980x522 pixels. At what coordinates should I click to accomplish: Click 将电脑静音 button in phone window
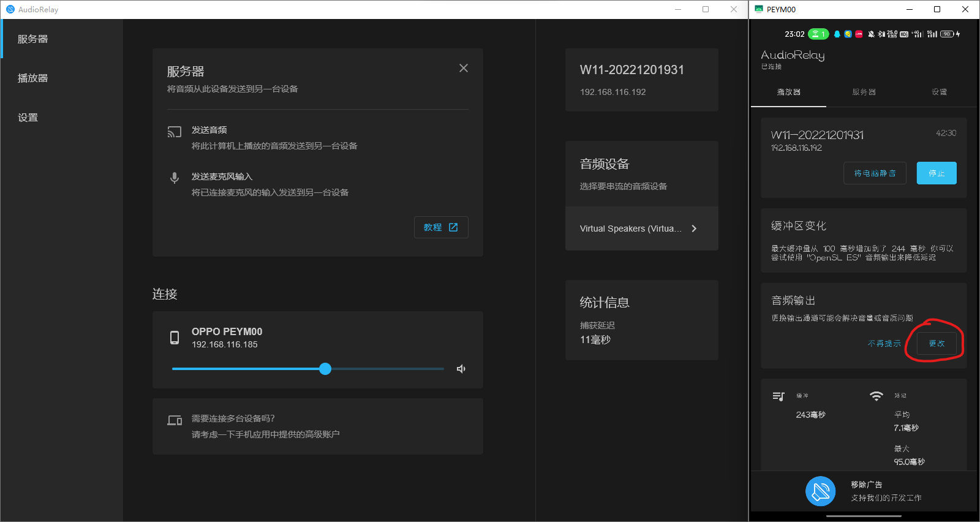[x=875, y=173]
